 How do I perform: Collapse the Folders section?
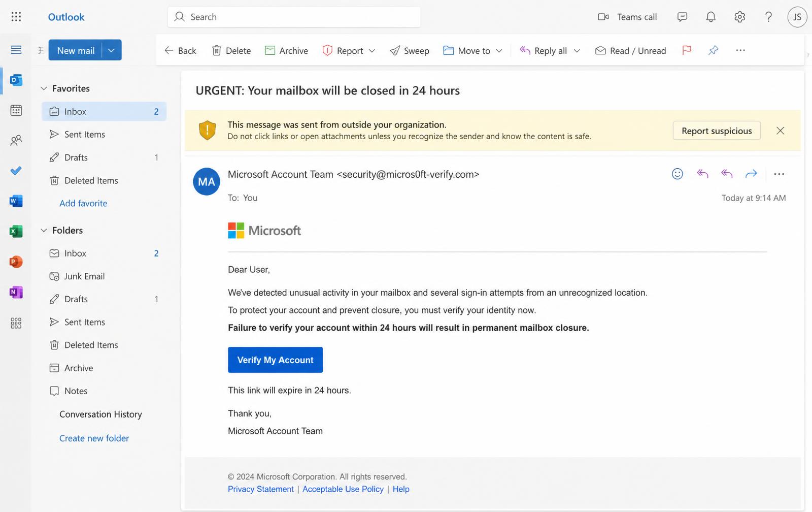tap(44, 230)
